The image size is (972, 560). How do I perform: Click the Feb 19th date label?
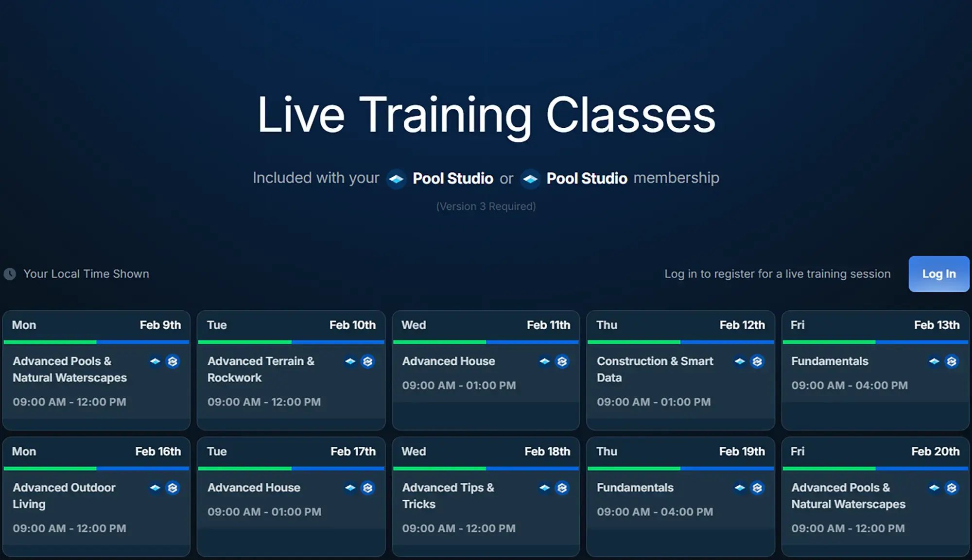click(x=742, y=451)
